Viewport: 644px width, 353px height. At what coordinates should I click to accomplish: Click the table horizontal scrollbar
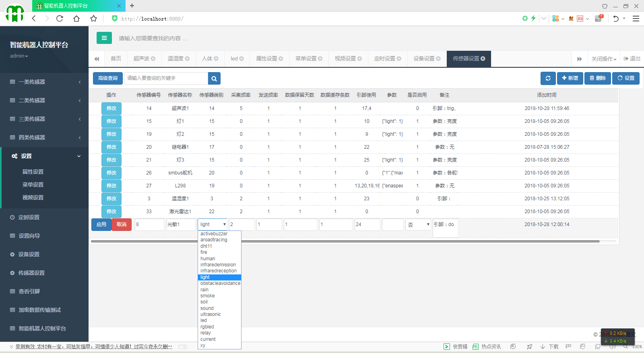point(345,241)
